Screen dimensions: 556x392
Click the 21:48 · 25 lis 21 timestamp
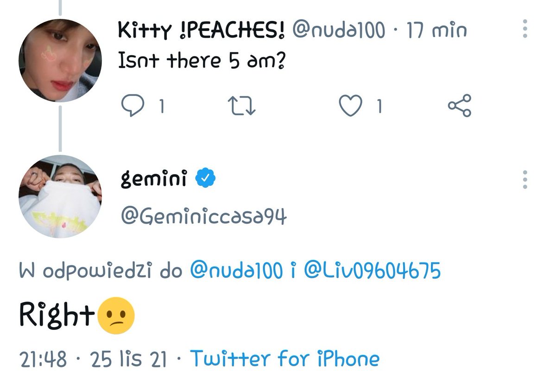coord(93,359)
